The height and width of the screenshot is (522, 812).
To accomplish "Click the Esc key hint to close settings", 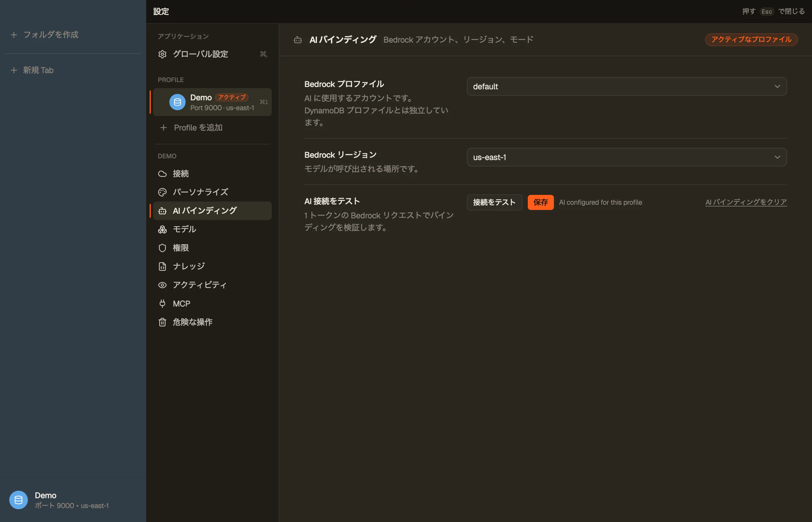I will click(766, 12).
